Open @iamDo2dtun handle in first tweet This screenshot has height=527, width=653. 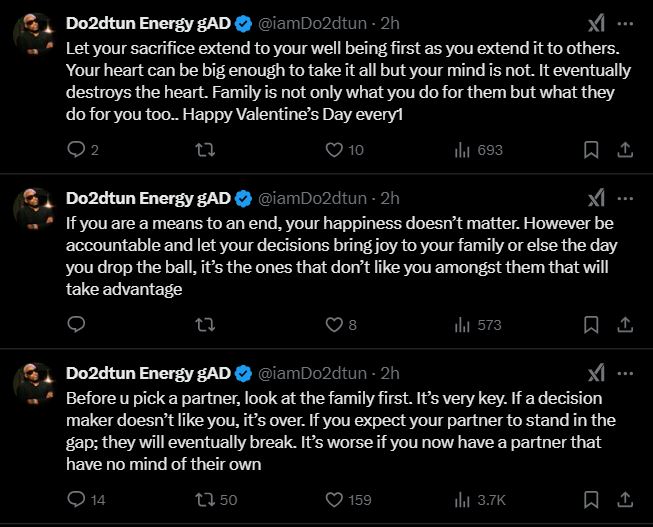click(313, 23)
